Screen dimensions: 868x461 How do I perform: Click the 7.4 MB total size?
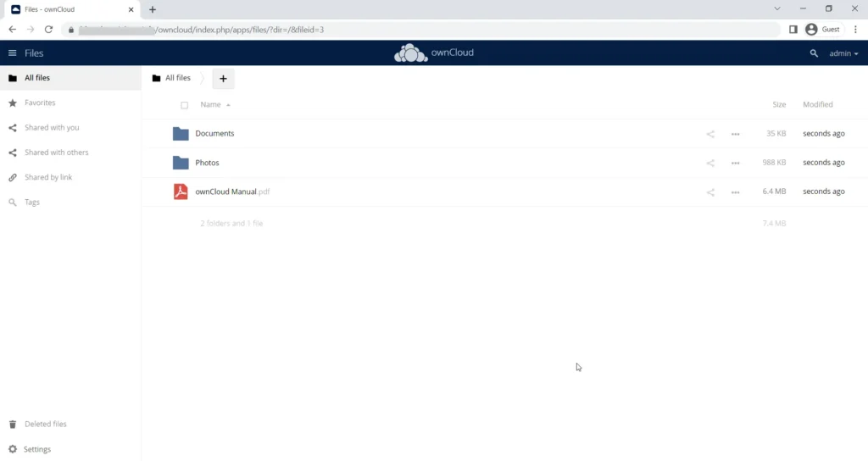(x=774, y=224)
